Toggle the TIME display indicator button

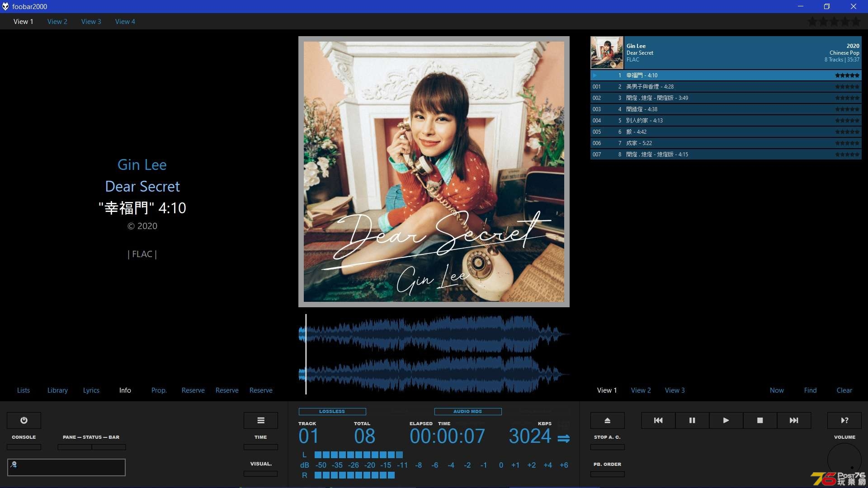(261, 447)
